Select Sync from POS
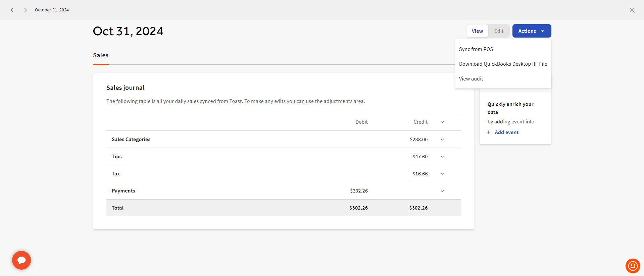This screenshot has height=276, width=644. 476,49
